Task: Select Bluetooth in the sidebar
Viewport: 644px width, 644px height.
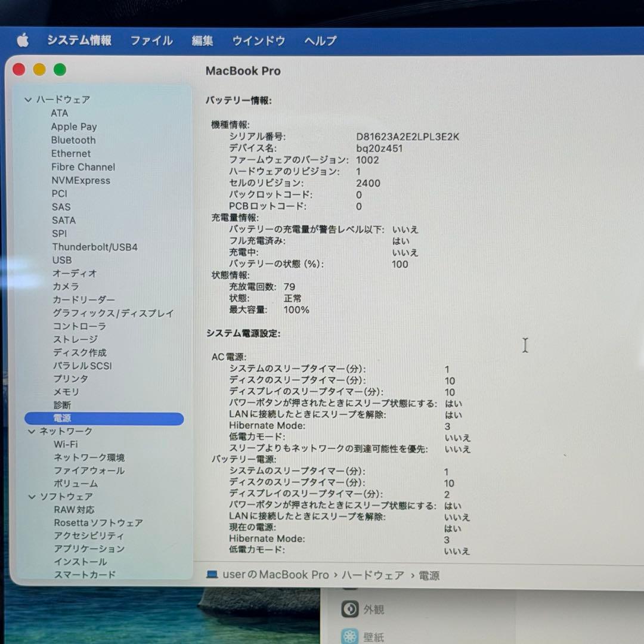Action: click(x=73, y=140)
